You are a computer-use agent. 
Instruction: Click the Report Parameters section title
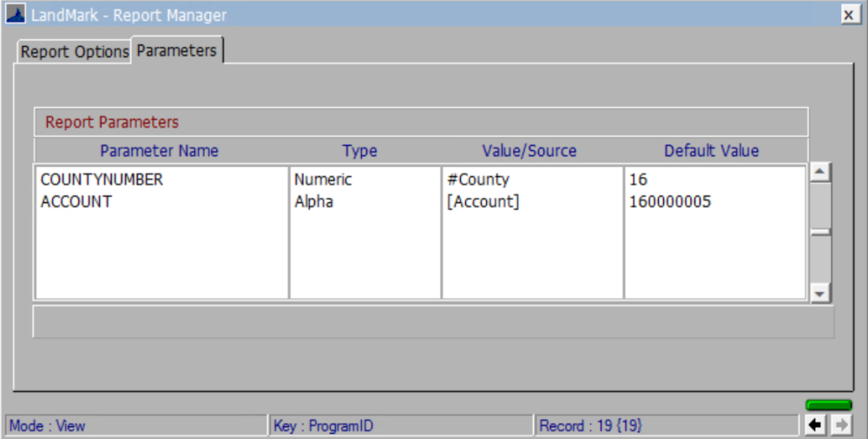(112, 121)
